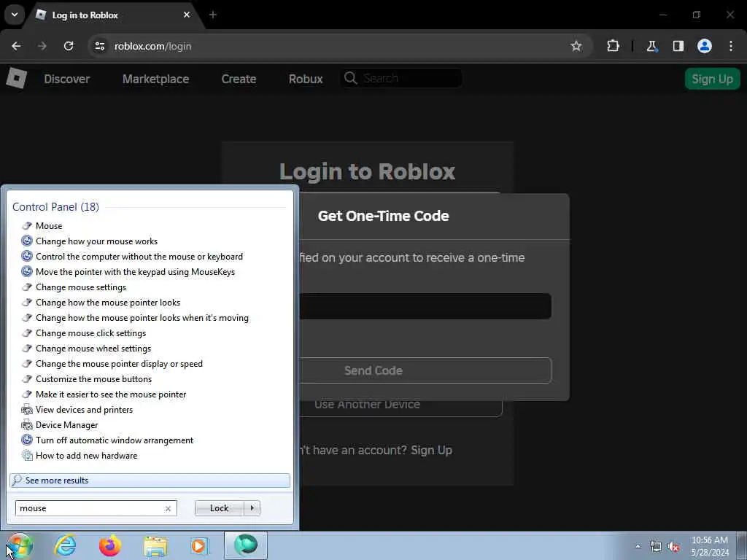Click the network tray icon
Screen dimensions: 747x560
click(x=656, y=547)
